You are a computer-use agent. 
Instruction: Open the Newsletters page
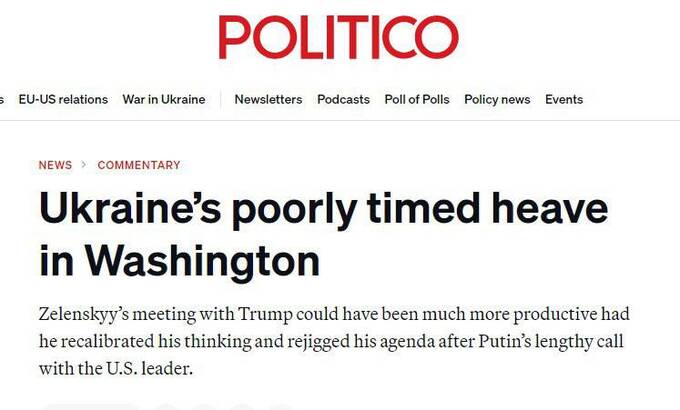pos(268,100)
